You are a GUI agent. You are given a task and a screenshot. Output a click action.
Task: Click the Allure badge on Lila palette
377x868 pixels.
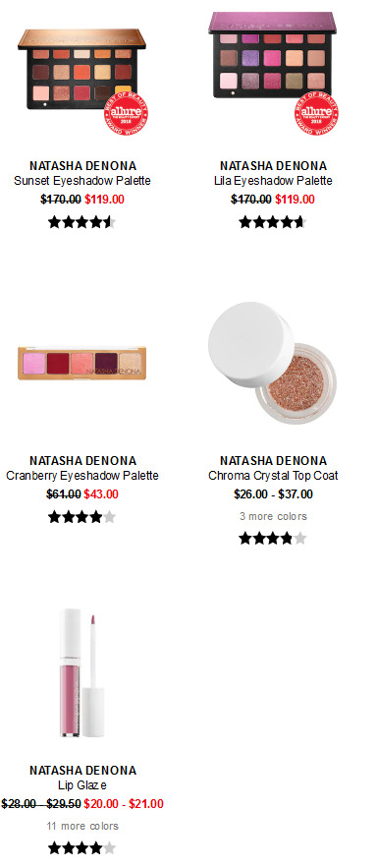point(317,113)
